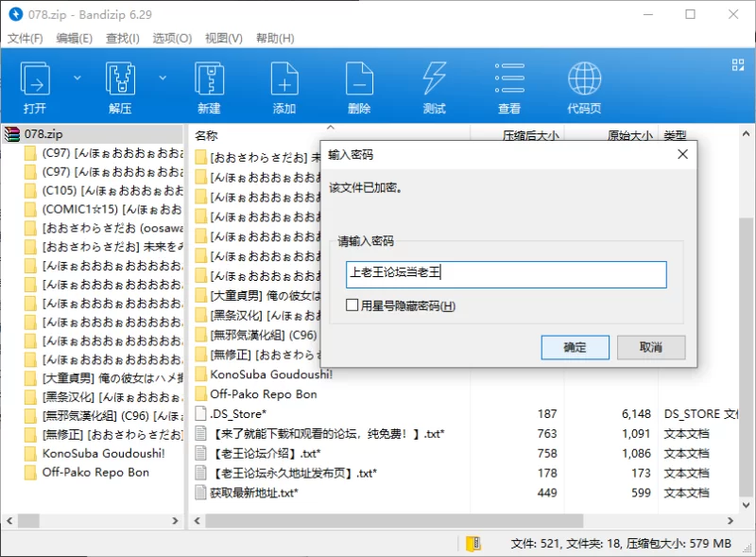Screen dimensions: 756x557
Task: Click inside the password input field
Action: pyautogui.click(x=506, y=274)
